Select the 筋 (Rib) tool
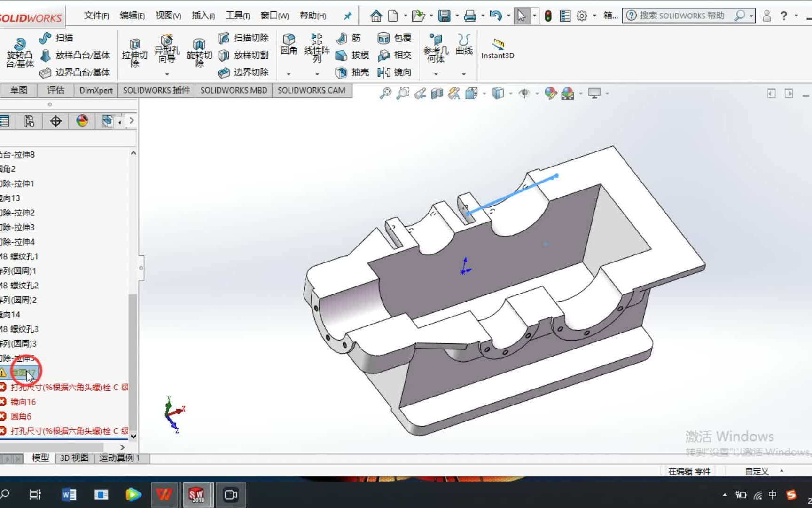 point(349,38)
